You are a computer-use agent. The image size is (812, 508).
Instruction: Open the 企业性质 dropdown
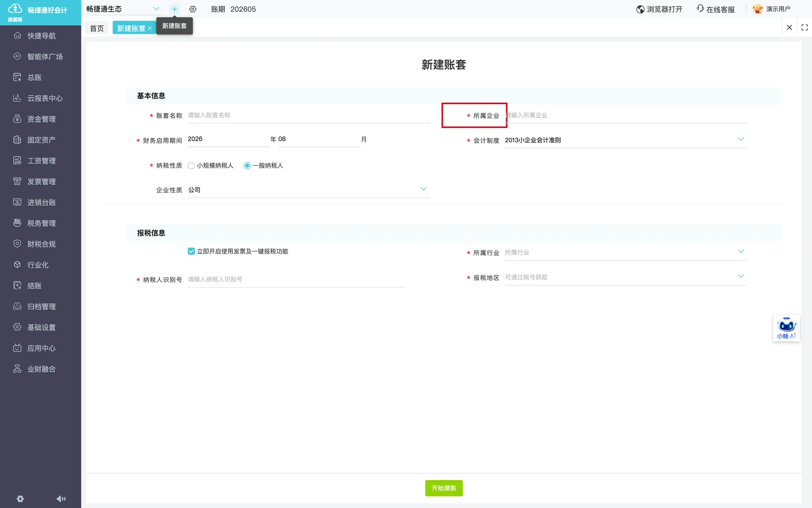[x=309, y=190]
